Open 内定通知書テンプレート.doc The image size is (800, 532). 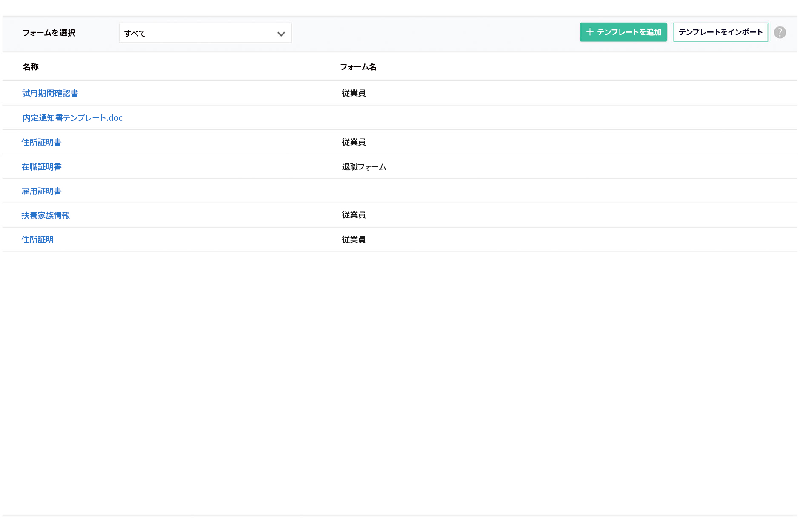point(72,118)
